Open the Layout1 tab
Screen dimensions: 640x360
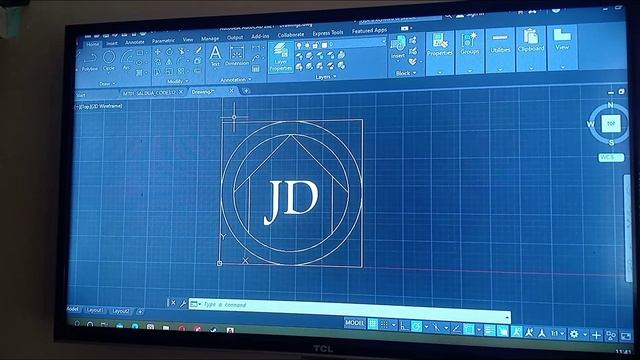tap(95, 310)
